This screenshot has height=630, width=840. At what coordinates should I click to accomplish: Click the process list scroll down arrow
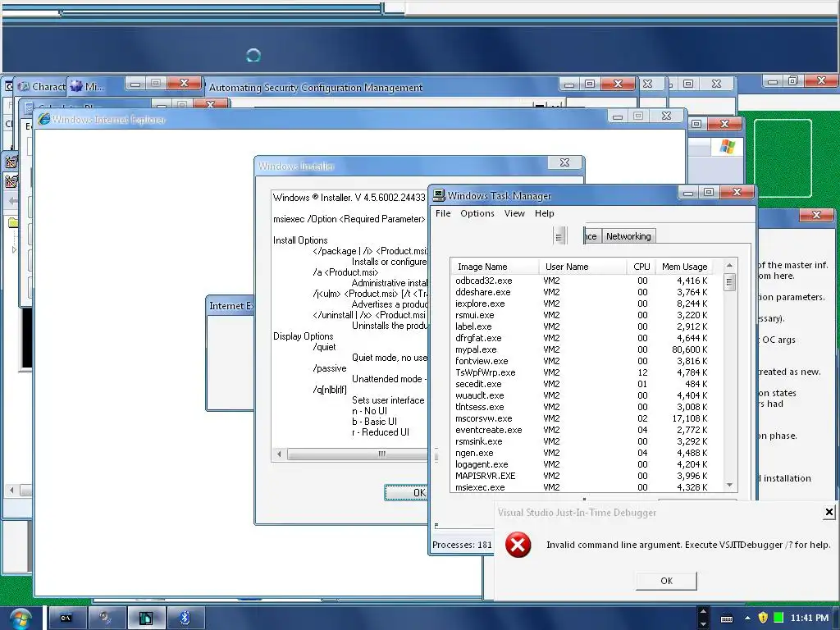[729, 486]
